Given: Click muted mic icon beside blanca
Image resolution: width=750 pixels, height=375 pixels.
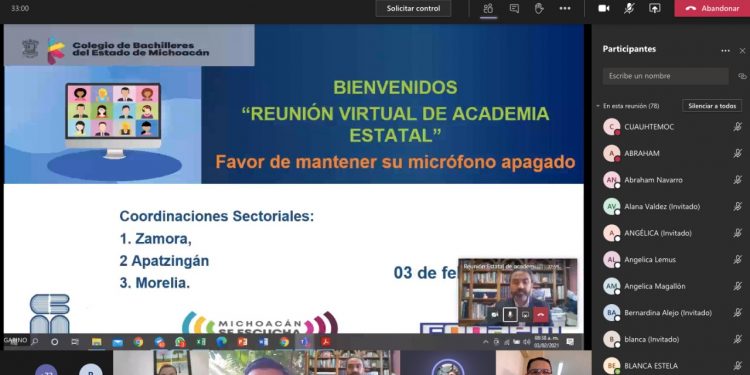Looking at the screenshot, I should tap(738, 339).
